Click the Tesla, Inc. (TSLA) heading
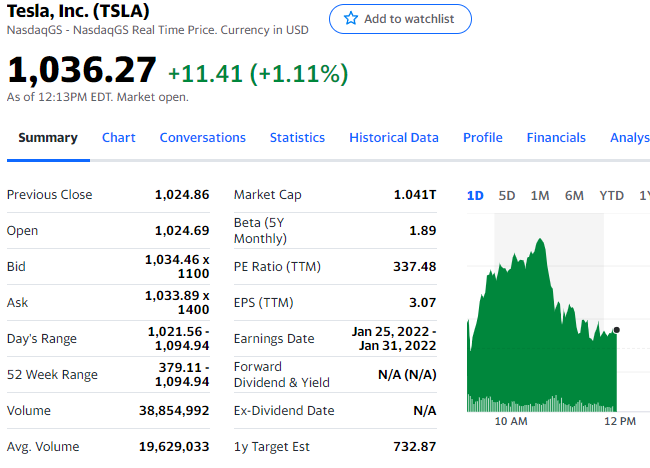The height and width of the screenshot is (468, 650). tap(78, 11)
